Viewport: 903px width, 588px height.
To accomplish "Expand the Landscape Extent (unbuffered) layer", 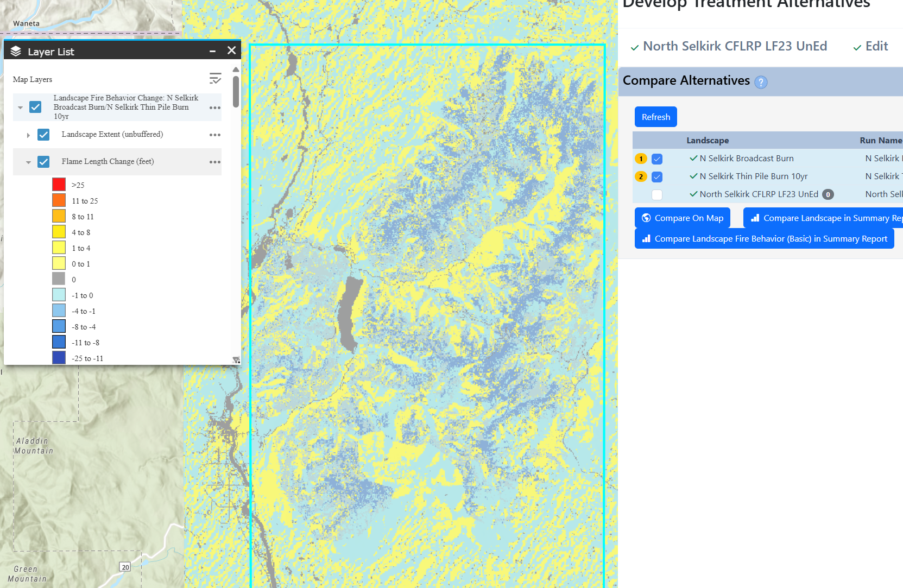I will (28, 135).
